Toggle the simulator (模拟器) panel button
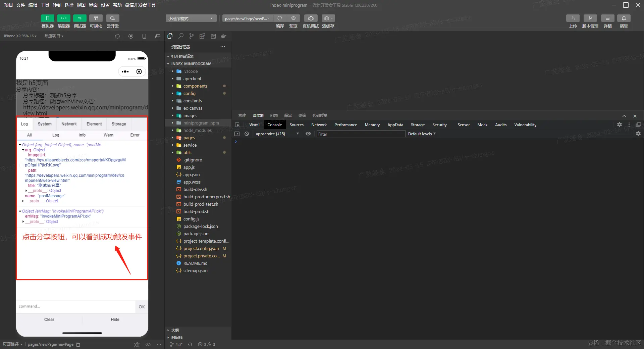 pos(48,18)
